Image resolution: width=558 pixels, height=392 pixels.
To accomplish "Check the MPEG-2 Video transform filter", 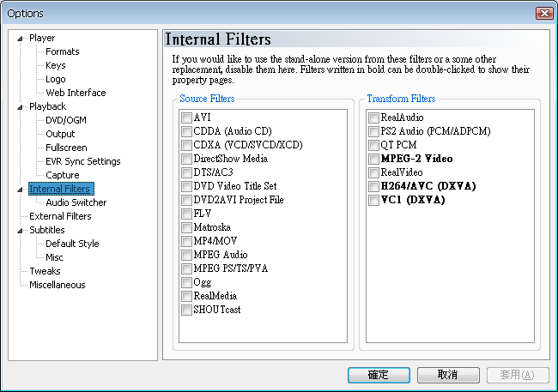I will [373, 159].
